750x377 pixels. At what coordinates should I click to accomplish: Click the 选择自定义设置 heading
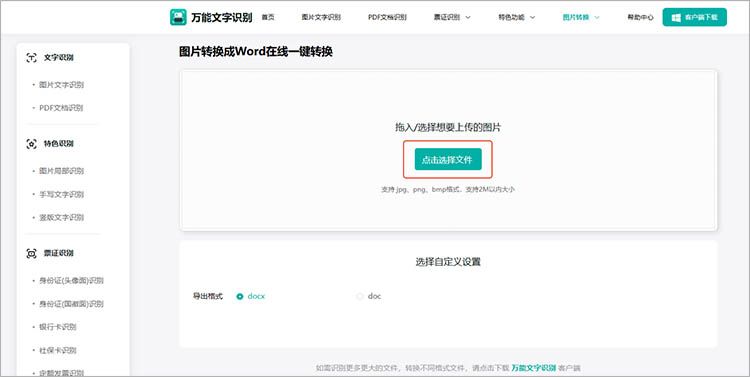448,262
